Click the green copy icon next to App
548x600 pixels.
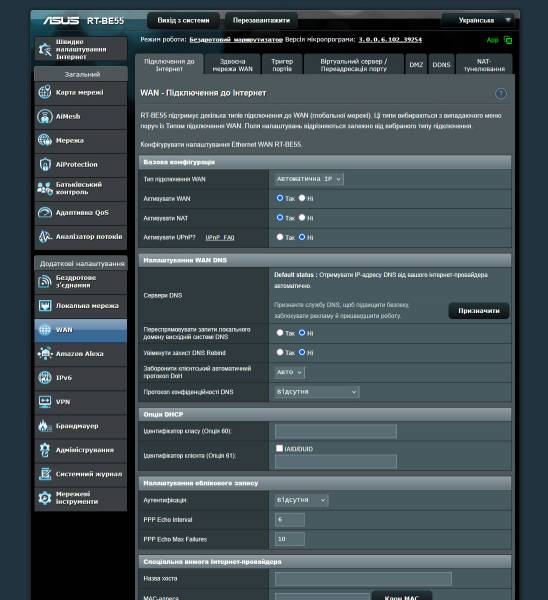508,40
